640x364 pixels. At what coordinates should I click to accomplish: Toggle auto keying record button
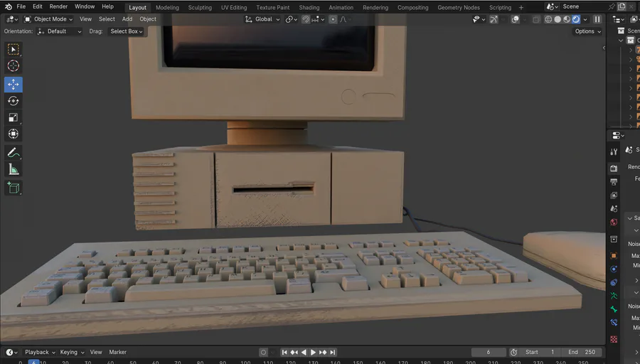tap(263, 352)
